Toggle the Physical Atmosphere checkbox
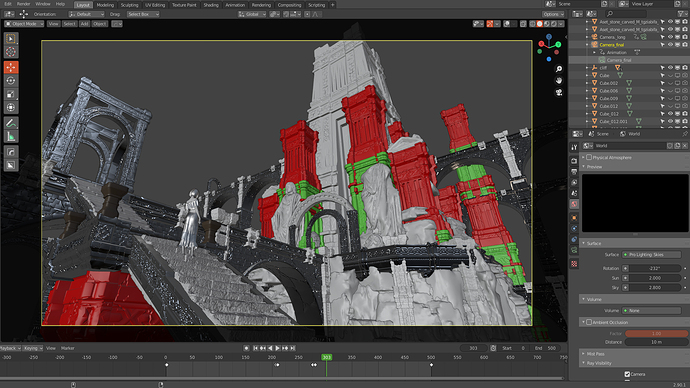Viewport: 690px width, 388px height. 589,157
